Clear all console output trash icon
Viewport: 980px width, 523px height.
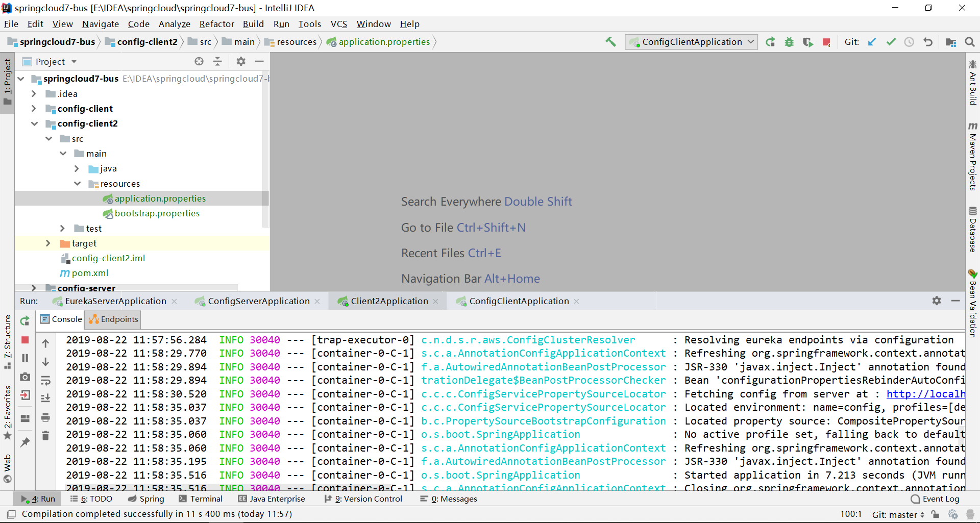coord(45,435)
